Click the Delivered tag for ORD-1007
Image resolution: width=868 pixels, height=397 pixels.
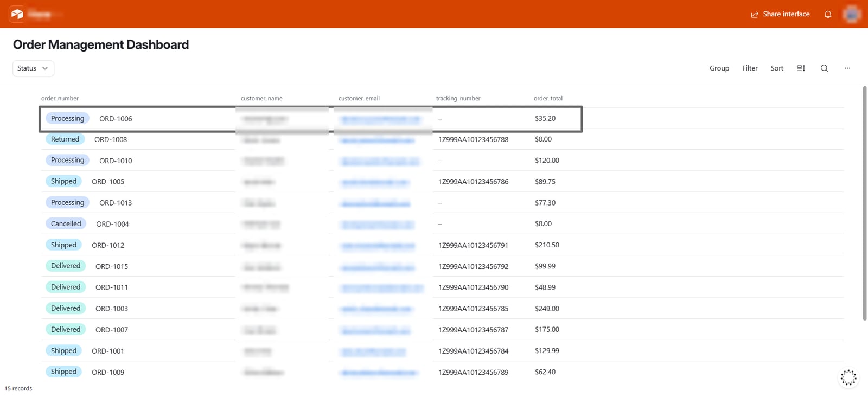tap(66, 330)
